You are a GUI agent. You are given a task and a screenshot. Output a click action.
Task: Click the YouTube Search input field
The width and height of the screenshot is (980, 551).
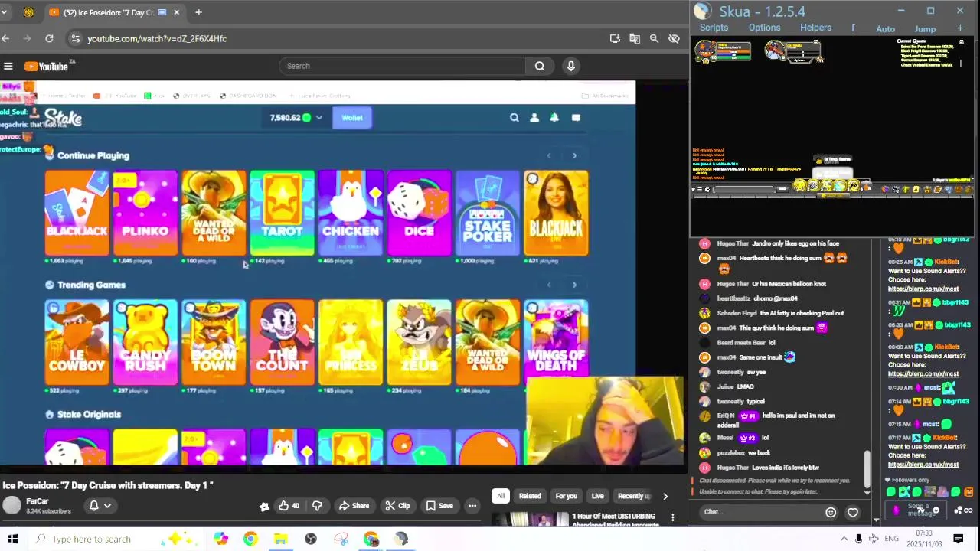tap(402, 66)
